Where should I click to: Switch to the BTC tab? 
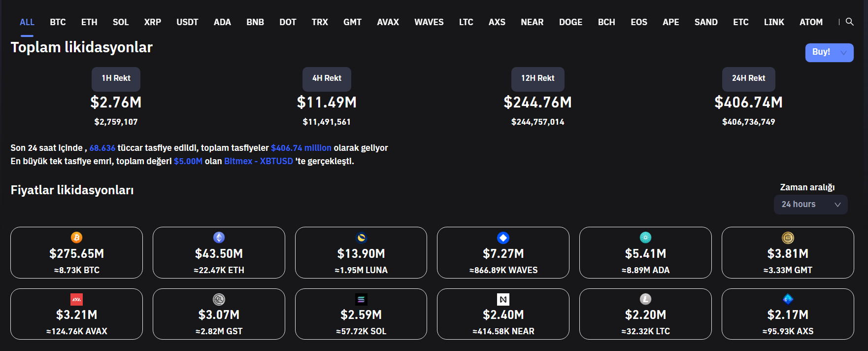(x=58, y=22)
